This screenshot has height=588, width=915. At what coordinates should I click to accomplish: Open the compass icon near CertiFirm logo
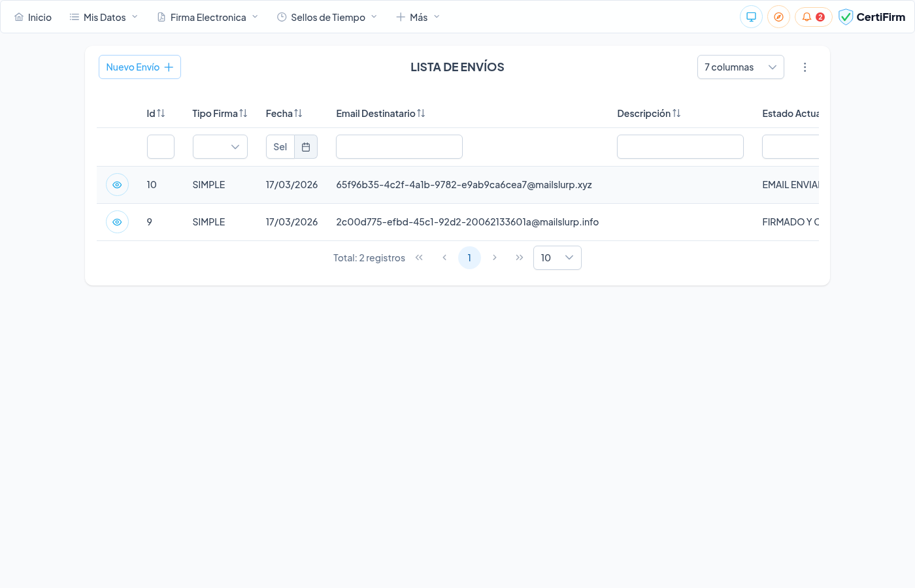(778, 16)
